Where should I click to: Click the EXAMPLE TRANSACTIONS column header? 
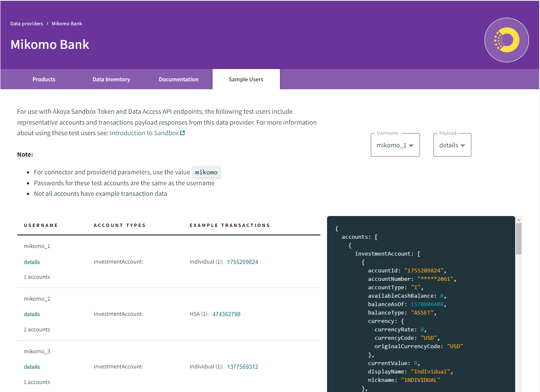point(230,225)
